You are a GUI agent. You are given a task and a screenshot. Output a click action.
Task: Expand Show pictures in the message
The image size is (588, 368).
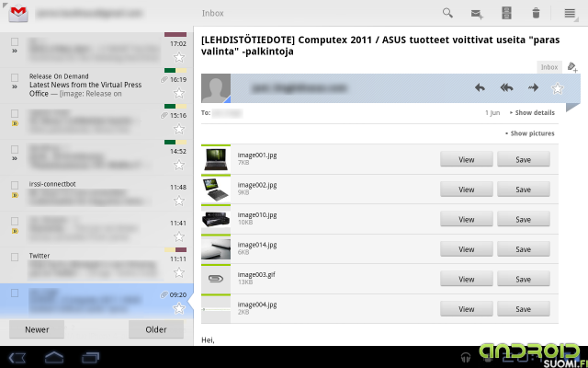pyautogui.click(x=529, y=133)
